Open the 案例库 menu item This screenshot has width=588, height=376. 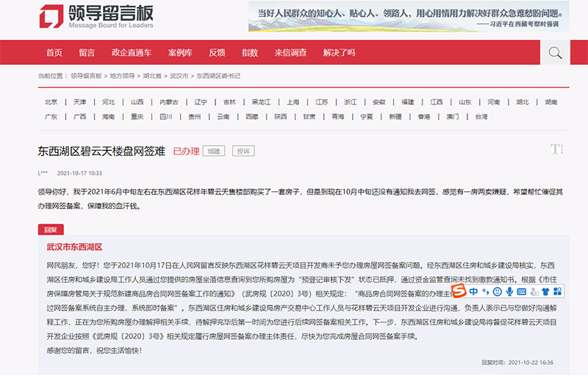pyautogui.click(x=179, y=53)
